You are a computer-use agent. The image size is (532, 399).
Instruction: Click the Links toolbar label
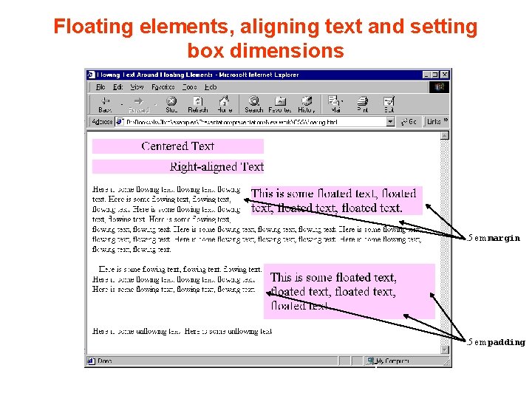[434, 121]
